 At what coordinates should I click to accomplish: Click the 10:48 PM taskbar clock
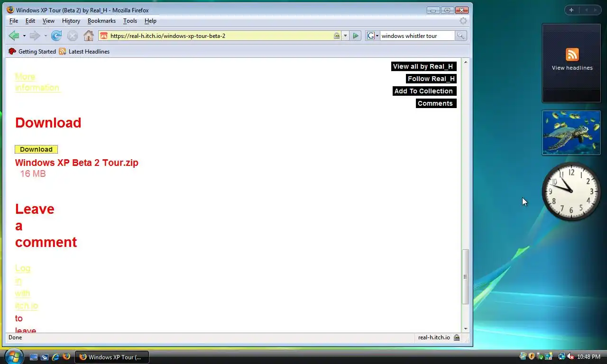click(x=589, y=356)
